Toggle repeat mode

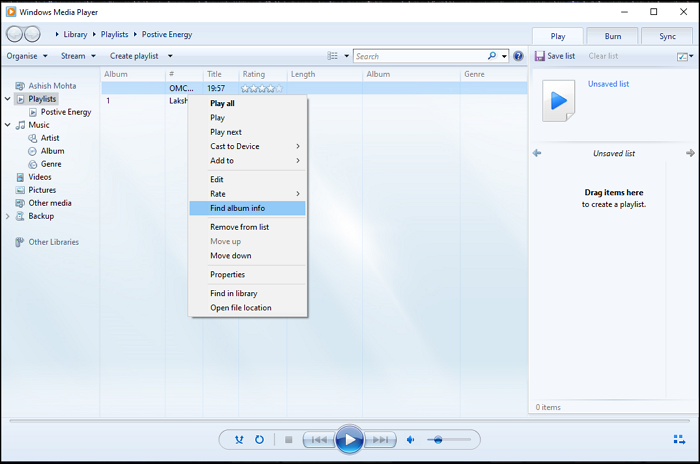click(x=259, y=440)
